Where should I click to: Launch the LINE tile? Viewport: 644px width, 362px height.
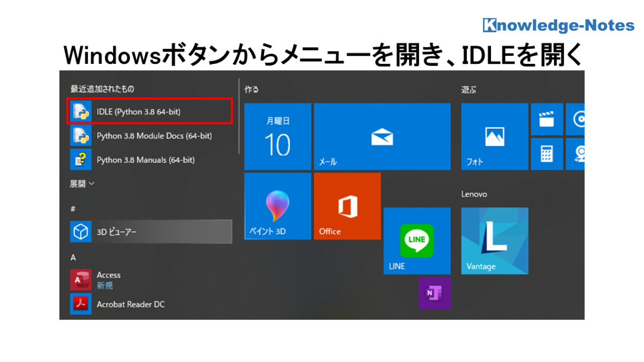tap(417, 241)
